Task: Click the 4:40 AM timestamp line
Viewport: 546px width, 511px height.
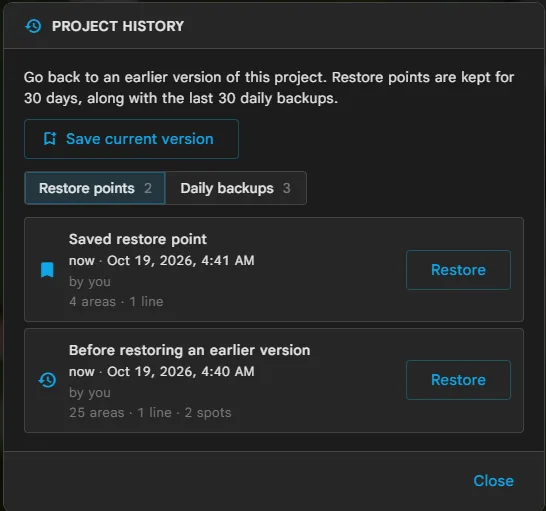Action: 162,372
